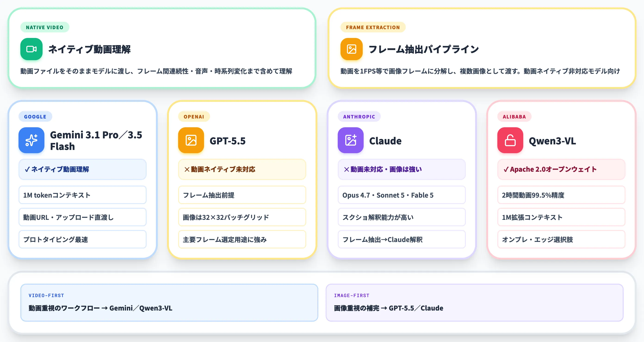Screen dimensions: 644x342
Task: Click 画像重視の補完 → GPT-5.5／Claude text
Action: 389,308
